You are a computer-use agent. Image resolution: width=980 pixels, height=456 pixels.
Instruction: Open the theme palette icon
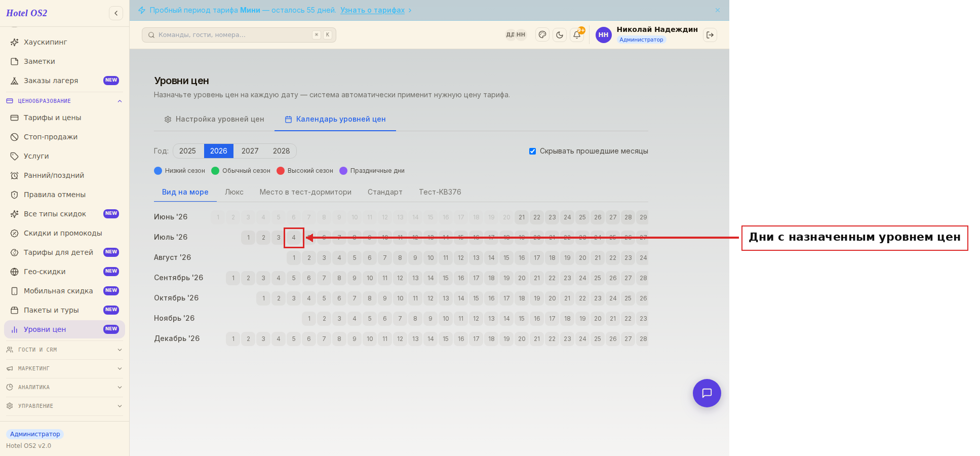(x=542, y=35)
